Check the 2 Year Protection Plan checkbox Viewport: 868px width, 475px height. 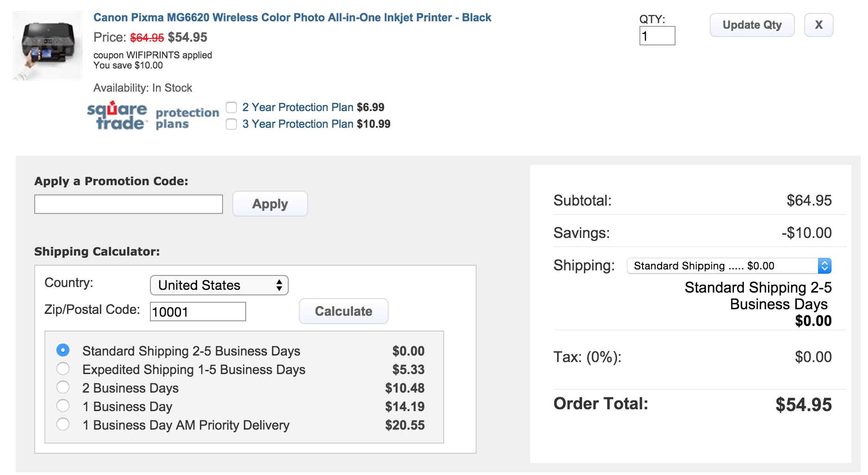point(231,107)
